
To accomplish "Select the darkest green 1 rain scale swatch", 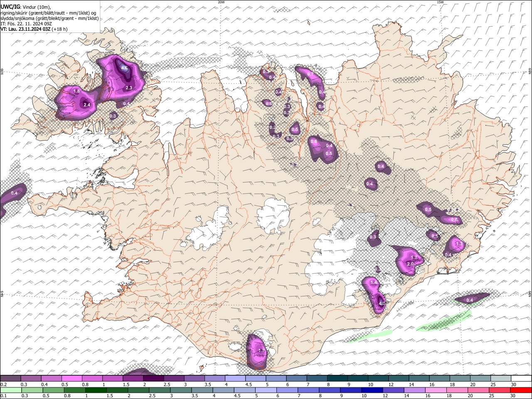I will click(96, 390).
